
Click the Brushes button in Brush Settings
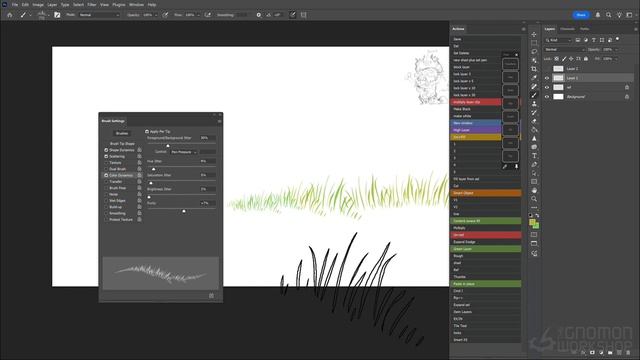tap(122, 133)
